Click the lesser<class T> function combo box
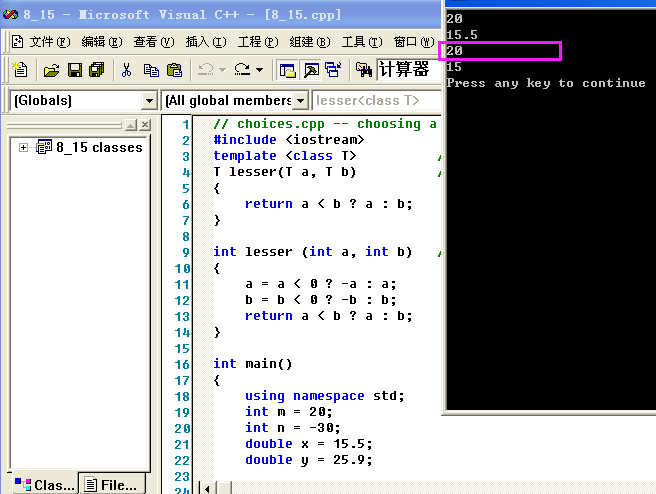Screen dimensions: 656x494 (x=377, y=101)
